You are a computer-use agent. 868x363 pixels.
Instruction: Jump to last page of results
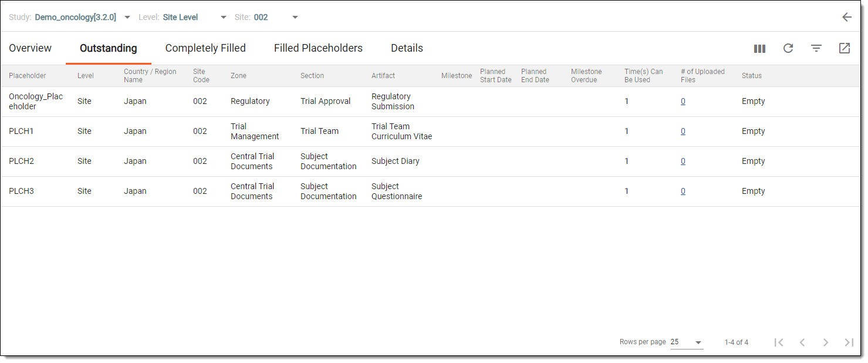click(849, 342)
